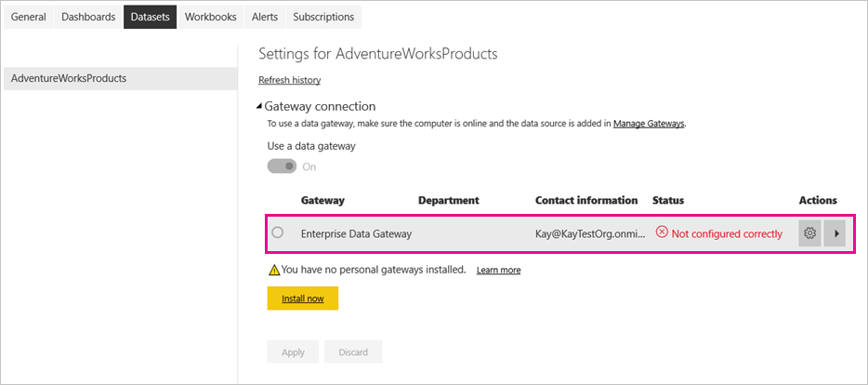This screenshot has width=868, height=385.
Task: Click the Kay@KayTestOrg contact email
Action: tap(590, 233)
